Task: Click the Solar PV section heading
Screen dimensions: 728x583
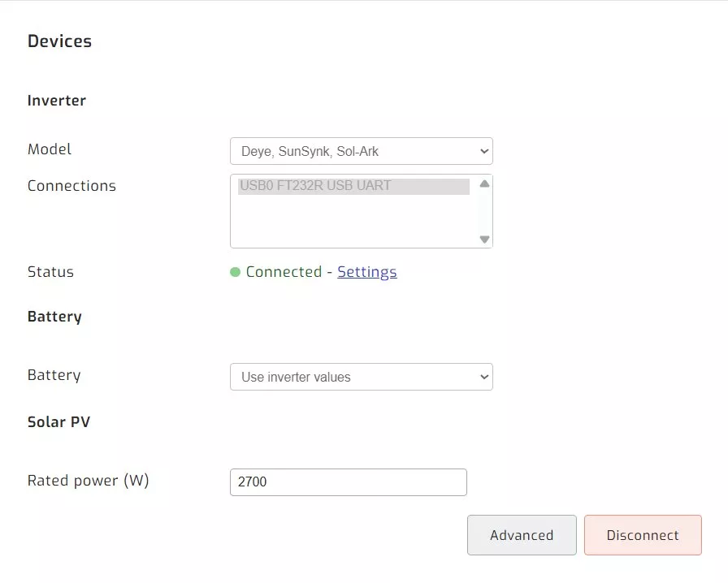Action: coord(58,422)
